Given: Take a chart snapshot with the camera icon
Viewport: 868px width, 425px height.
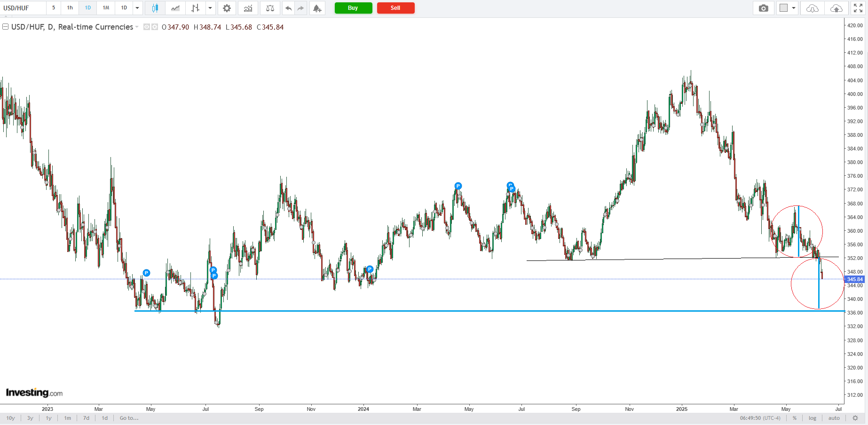Looking at the screenshot, I should pos(764,8).
